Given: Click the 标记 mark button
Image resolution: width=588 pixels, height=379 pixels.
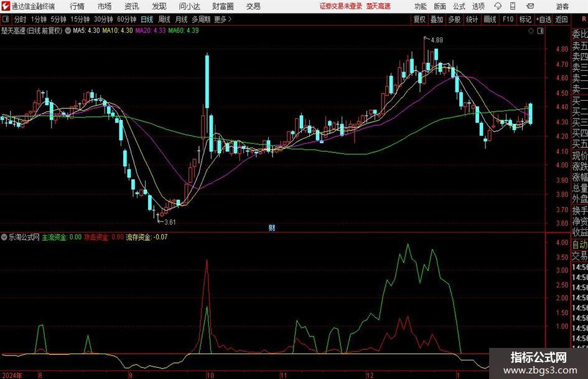Looking at the screenshot, I should [x=525, y=19].
